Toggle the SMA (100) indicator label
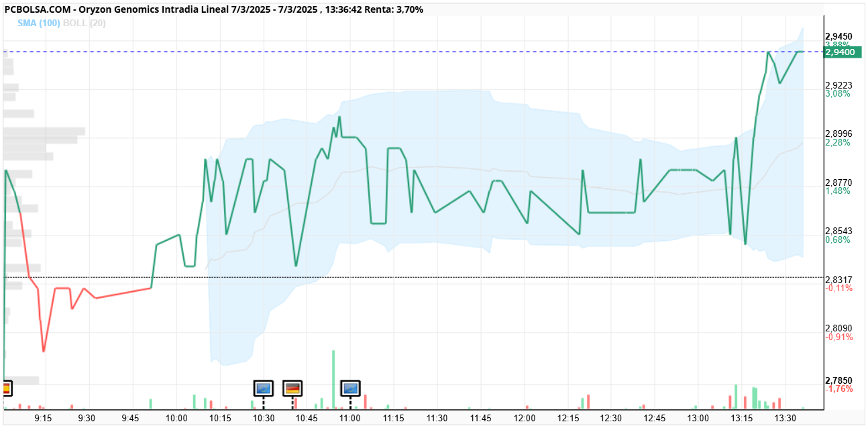Viewport: 868px width, 428px height. tap(40, 23)
